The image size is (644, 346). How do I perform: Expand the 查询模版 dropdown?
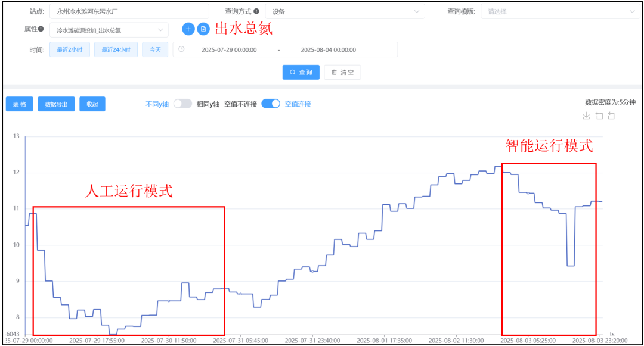click(560, 11)
